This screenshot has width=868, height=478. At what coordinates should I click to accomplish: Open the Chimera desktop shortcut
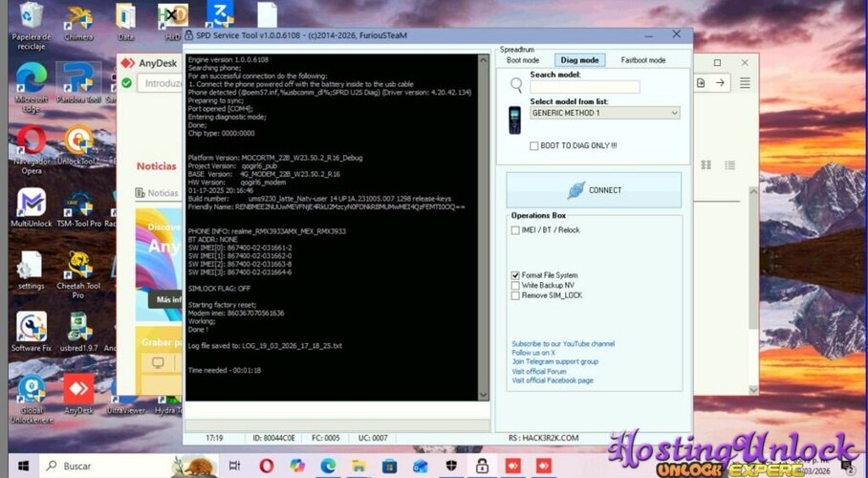78,18
